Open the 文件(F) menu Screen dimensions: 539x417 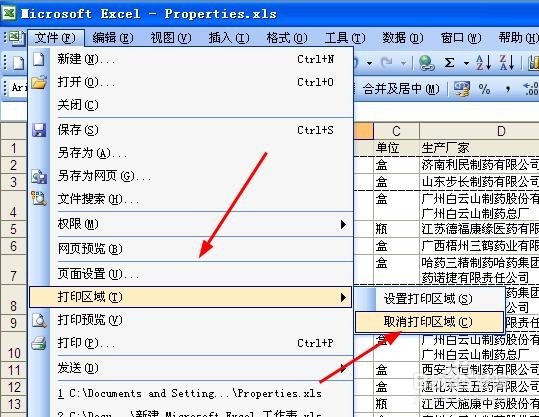(55, 37)
